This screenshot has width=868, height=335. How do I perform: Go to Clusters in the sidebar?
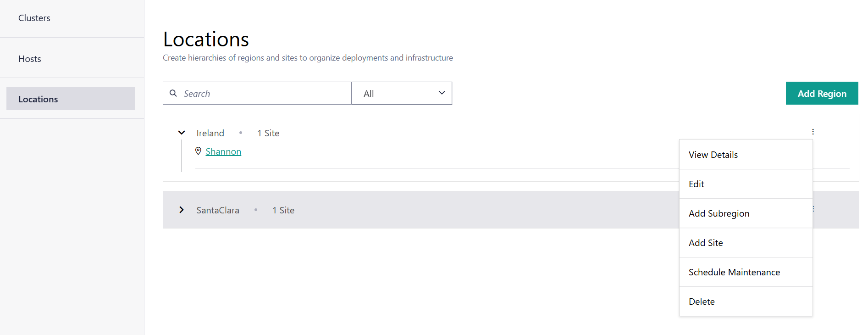point(34,18)
